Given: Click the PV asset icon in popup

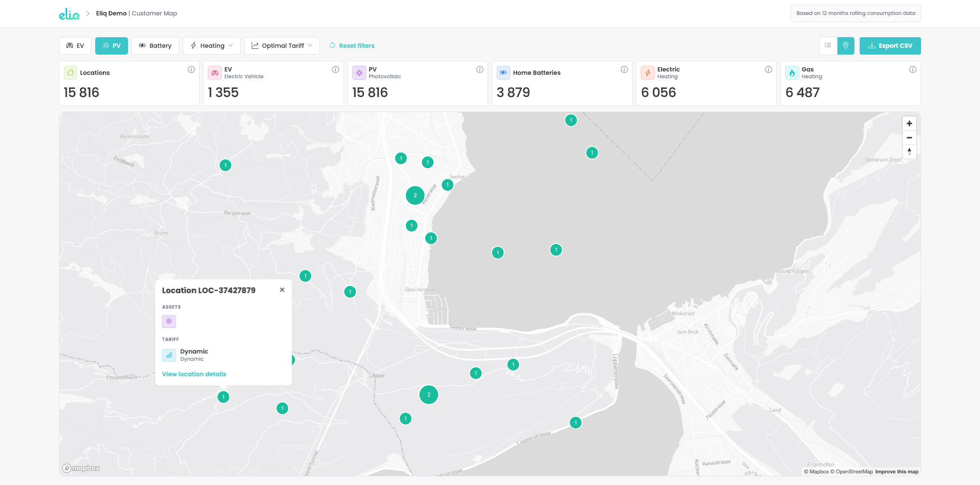Looking at the screenshot, I should pyautogui.click(x=169, y=321).
